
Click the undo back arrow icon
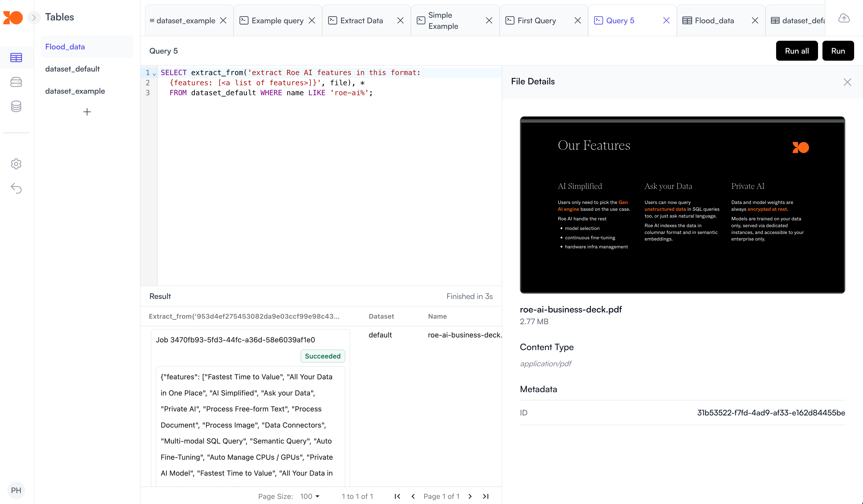(16, 188)
